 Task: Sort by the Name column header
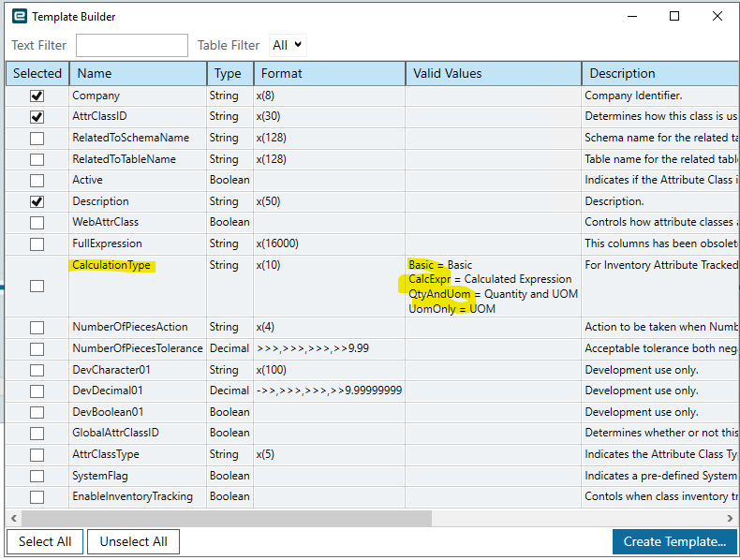tap(138, 74)
